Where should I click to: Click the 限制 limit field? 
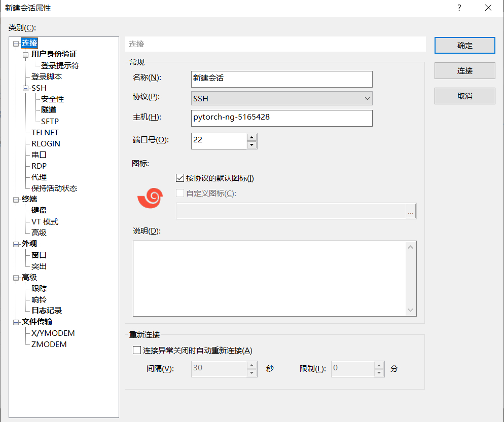tap(352, 369)
